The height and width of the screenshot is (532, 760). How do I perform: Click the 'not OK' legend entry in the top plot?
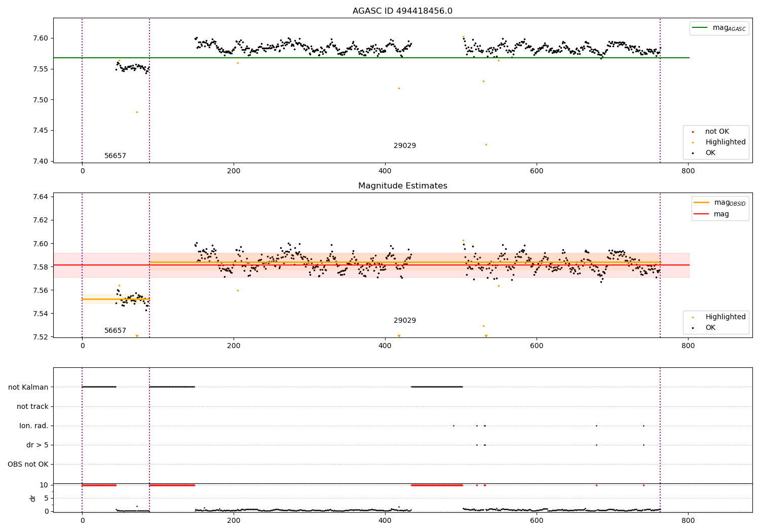(711, 132)
